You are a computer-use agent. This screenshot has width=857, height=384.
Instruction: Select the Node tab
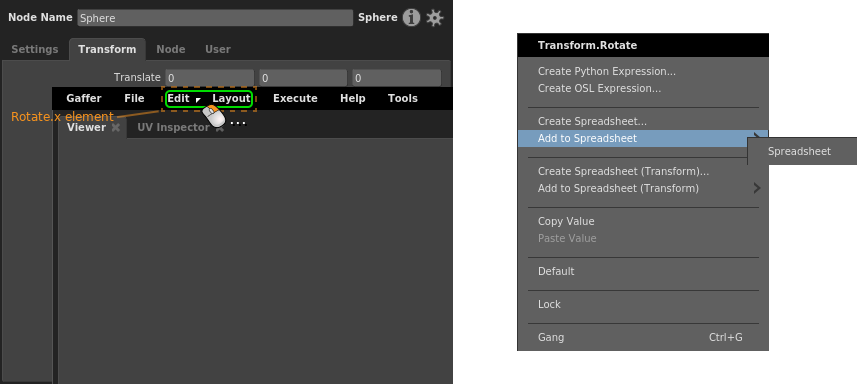coord(171,49)
